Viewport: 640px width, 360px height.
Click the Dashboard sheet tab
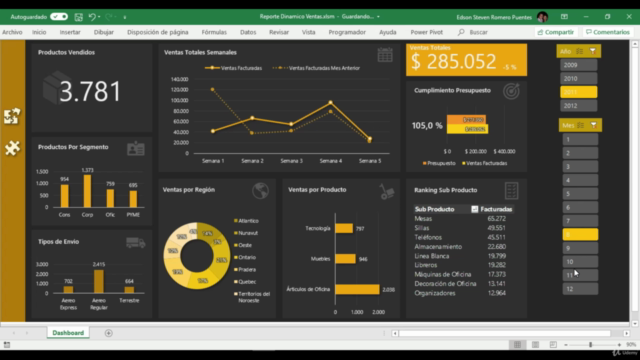tap(68, 333)
